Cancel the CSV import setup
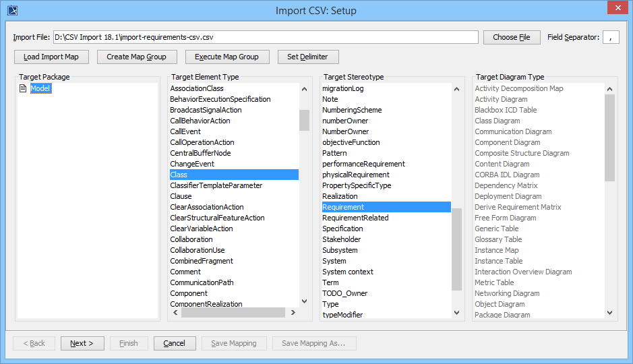The image size is (633, 364). click(x=174, y=343)
